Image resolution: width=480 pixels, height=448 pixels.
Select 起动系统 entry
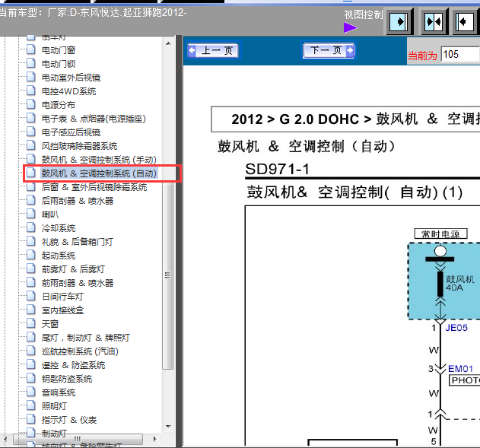[59, 256]
